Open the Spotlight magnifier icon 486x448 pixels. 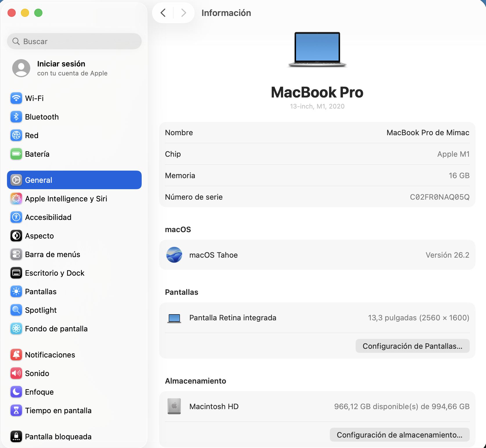click(16, 310)
